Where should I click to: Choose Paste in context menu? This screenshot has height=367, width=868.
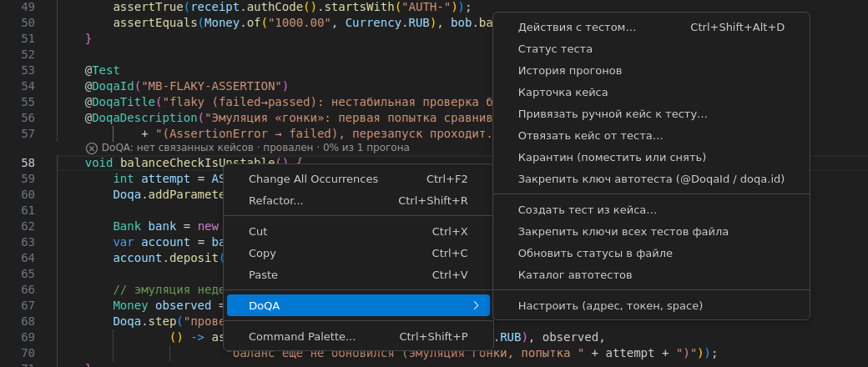tap(358, 274)
